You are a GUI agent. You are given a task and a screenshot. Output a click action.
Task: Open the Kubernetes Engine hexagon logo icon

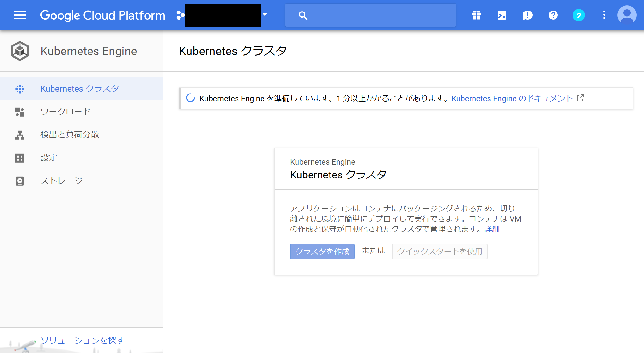[x=20, y=51]
